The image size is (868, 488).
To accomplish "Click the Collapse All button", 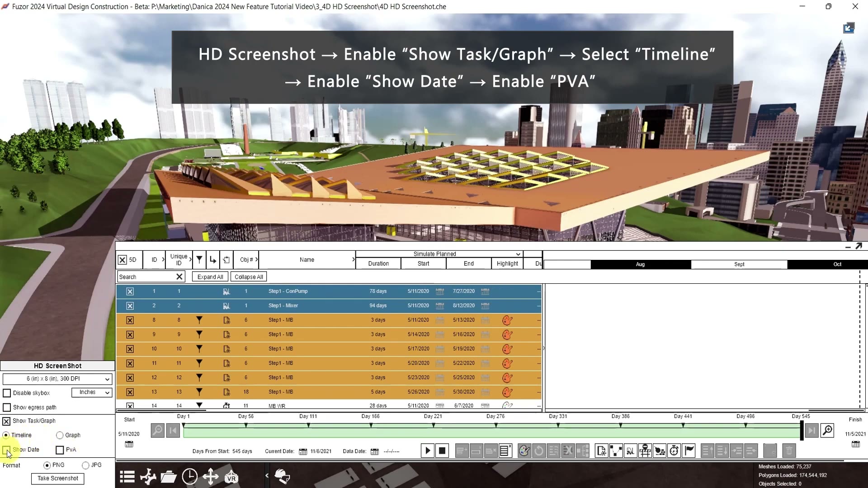I will (249, 277).
